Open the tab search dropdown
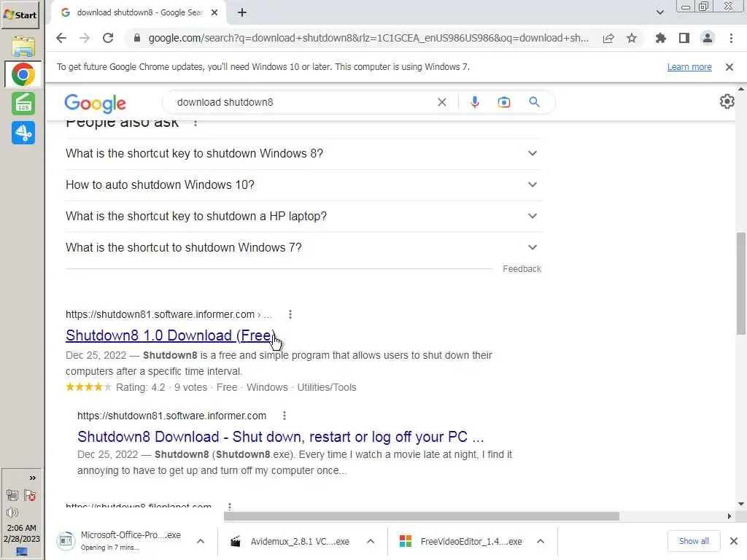747x560 pixels. click(659, 12)
